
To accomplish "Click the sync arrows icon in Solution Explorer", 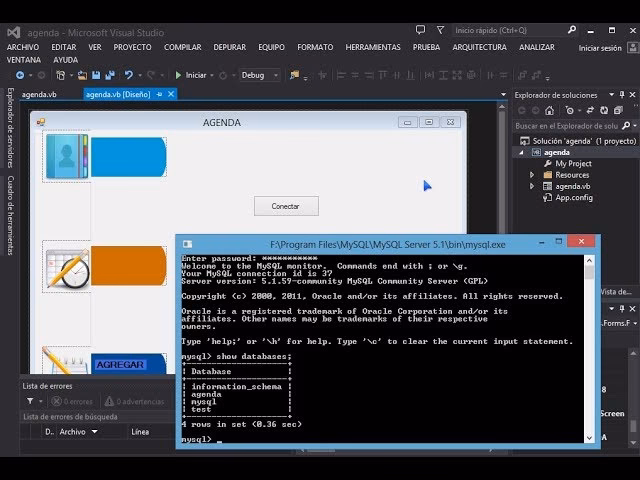I will tap(590, 110).
